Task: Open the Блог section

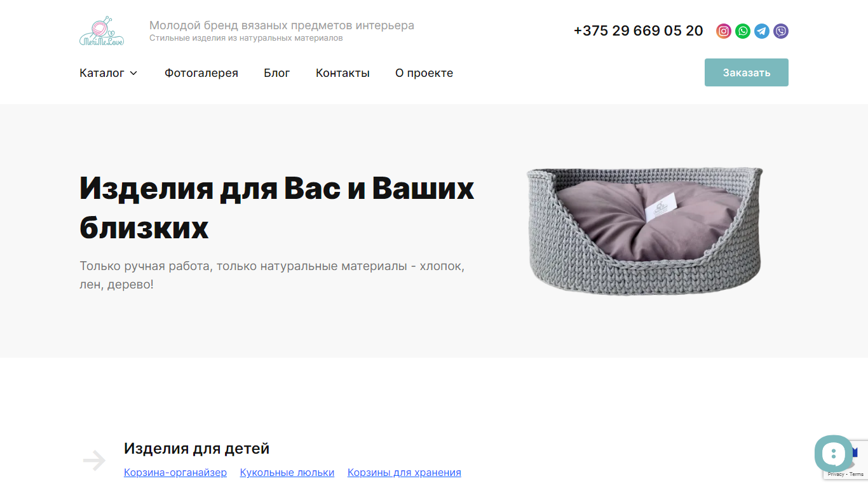Action: (x=277, y=73)
